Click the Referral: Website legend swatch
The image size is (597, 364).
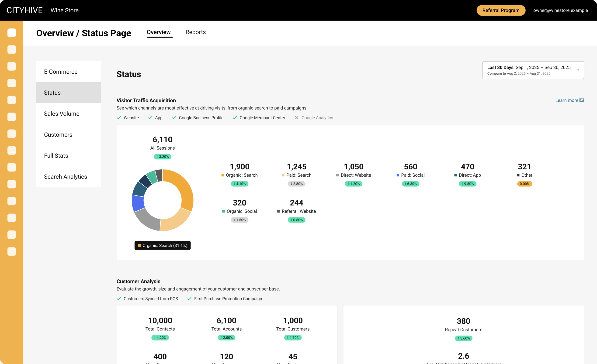278,211
